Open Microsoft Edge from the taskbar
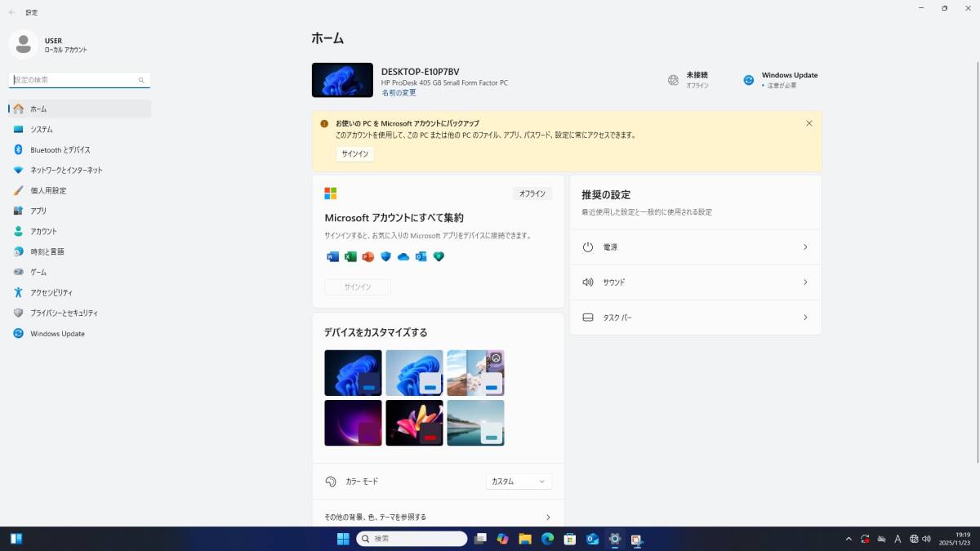Viewport: 980px width, 551px height. pos(547,539)
